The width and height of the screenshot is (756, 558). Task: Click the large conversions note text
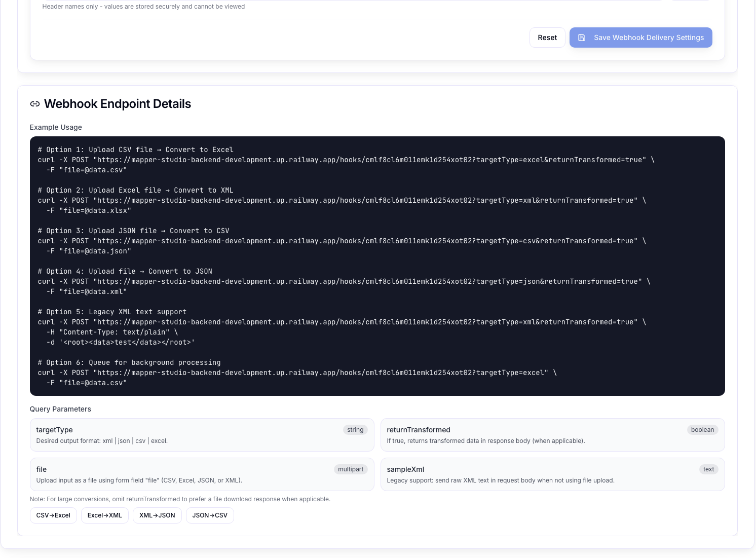[180, 499]
